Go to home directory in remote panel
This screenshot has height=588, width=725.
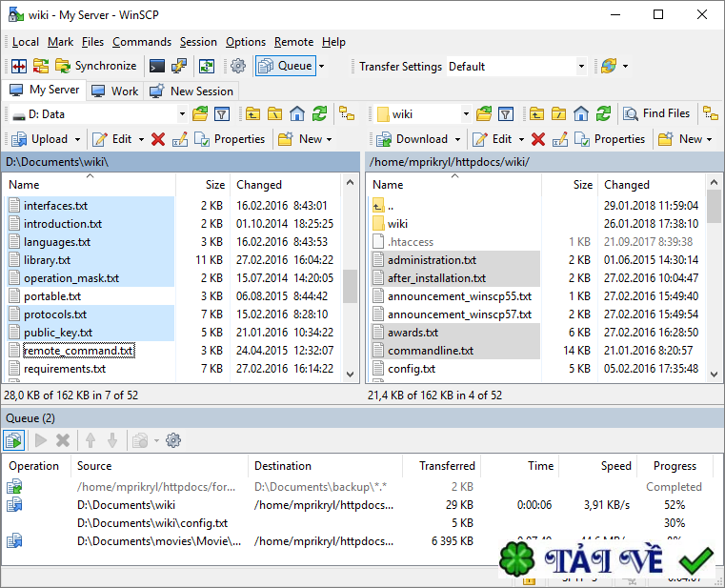click(x=582, y=113)
